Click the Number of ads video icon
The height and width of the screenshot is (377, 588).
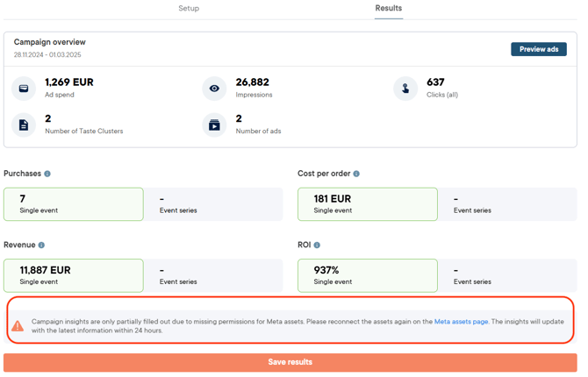pyautogui.click(x=214, y=125)
